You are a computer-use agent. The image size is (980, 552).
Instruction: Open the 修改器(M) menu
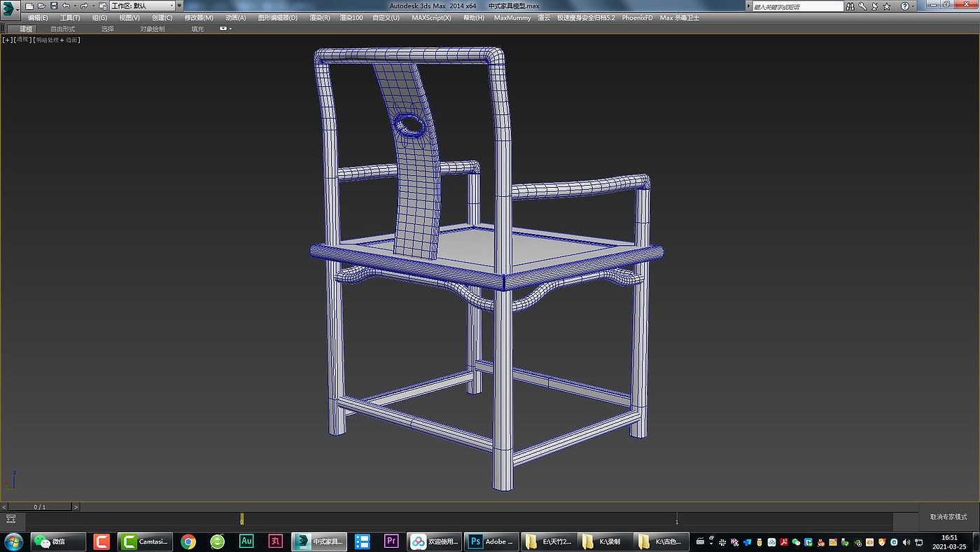point(199,18)
